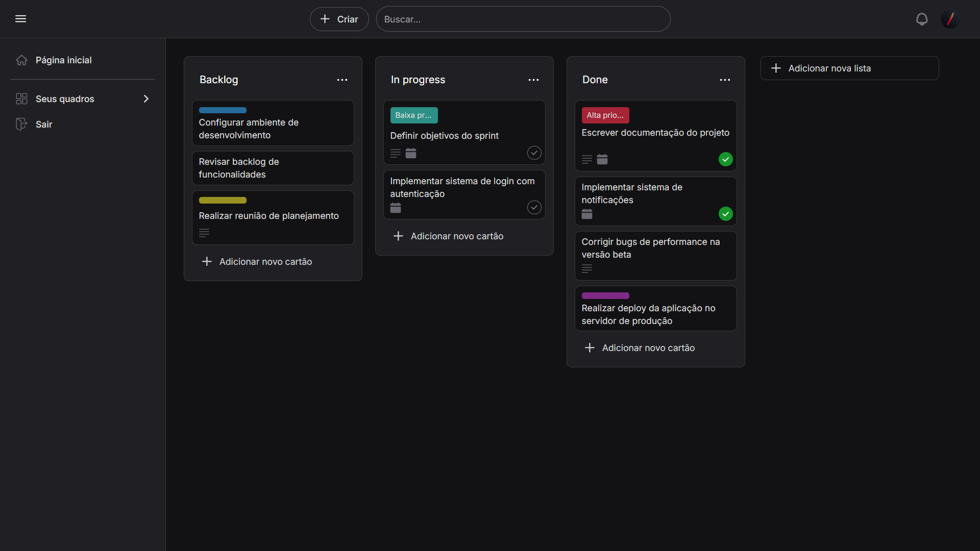Image resolution: width=980 pixels, height=551 pixels.
Task: Open Configurar ambiente de desenvolvimento card
Action: [x=273, y=123]
